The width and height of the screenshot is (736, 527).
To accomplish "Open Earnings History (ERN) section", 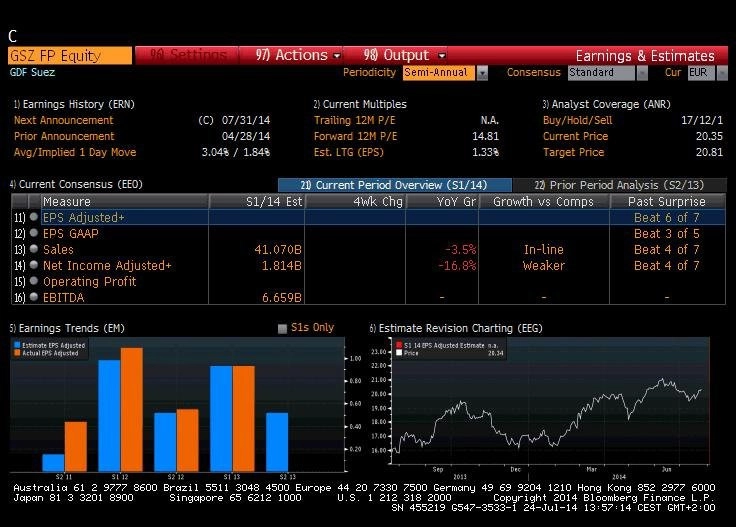I will [74, 104].
